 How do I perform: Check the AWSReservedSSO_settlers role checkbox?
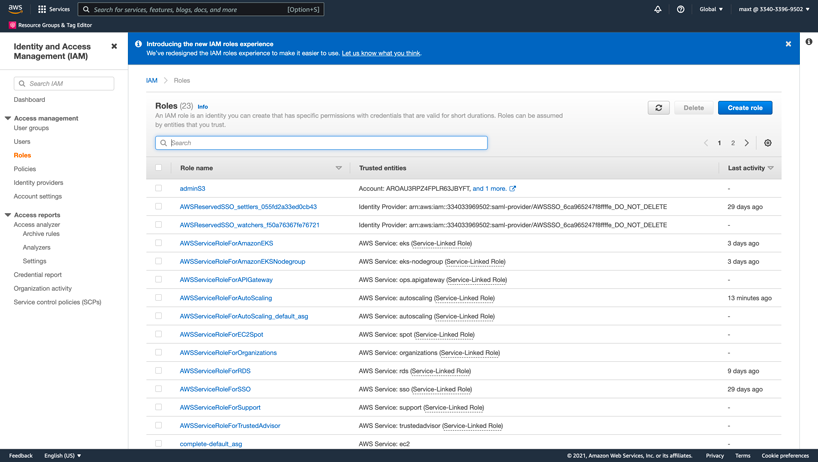159,206
